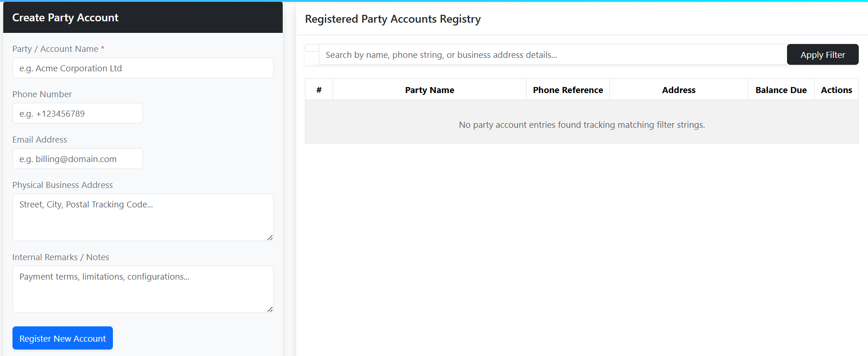The image size is (868, 356).
Task: Grab resize handle of Internal Remarks textarea
Action: pos(270,309)
